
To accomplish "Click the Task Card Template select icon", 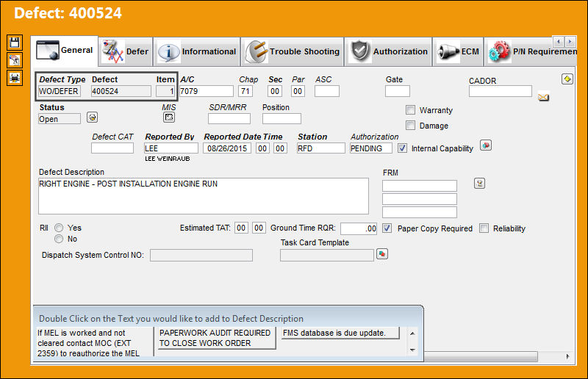I will (x=381, y=254).
